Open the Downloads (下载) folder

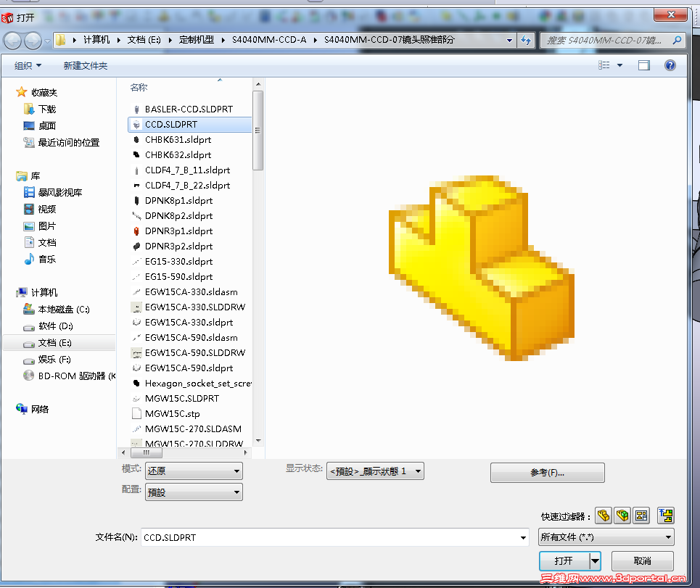pos(40,109)
